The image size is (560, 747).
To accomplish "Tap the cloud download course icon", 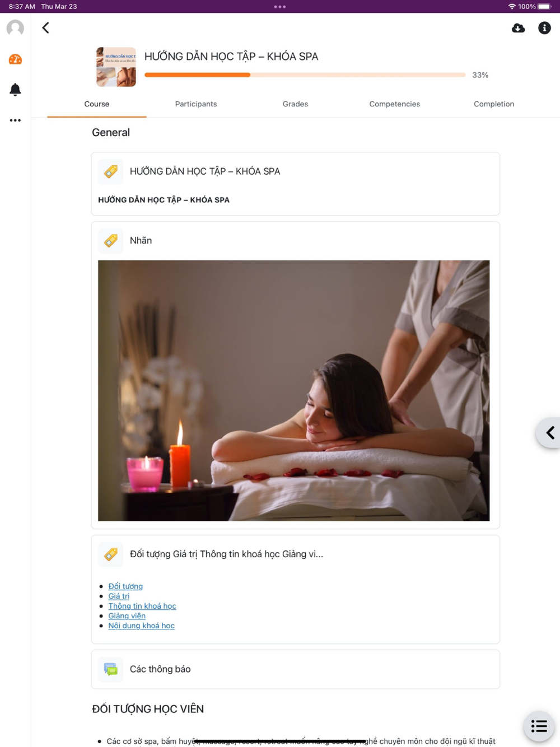I will (x=519, y=28).
